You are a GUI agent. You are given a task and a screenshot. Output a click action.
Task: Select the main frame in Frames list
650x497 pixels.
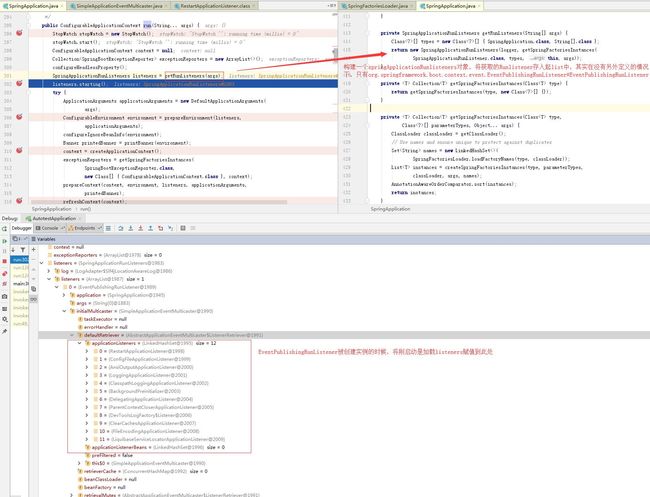tap(19, 284)
